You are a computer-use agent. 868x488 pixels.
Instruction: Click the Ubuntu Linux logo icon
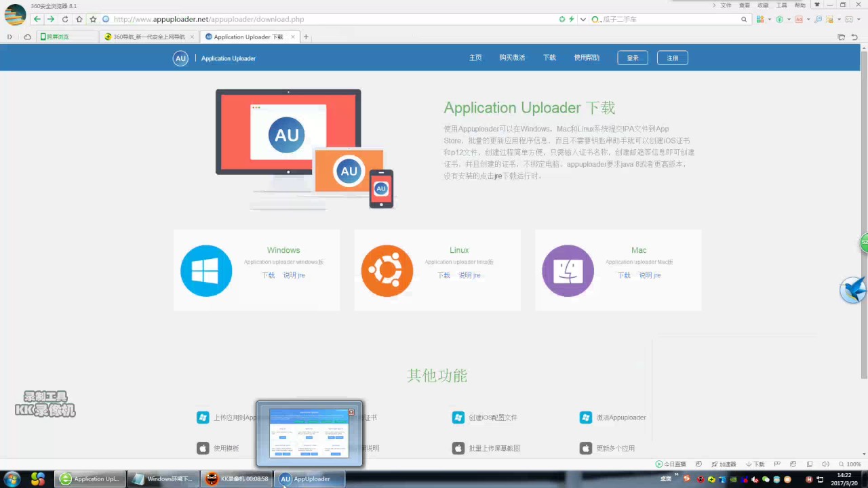pyautogui.click(x=387, y=270)
